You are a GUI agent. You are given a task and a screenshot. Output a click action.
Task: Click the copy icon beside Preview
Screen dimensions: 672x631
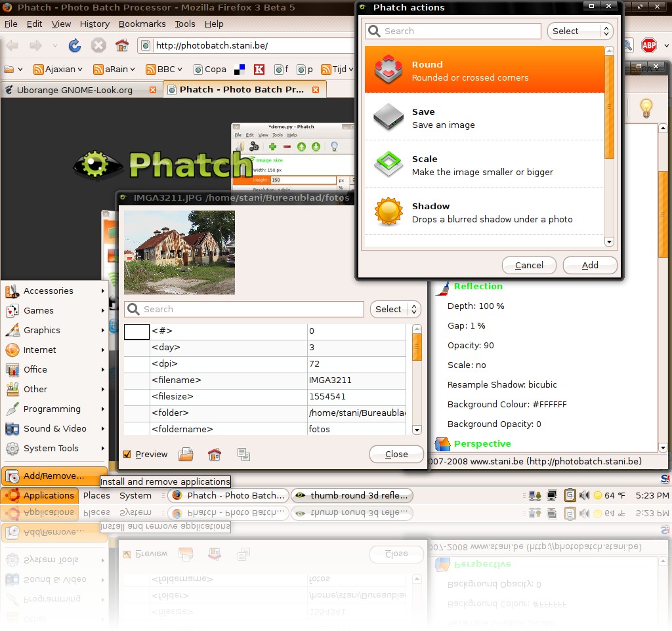(243, 455)
